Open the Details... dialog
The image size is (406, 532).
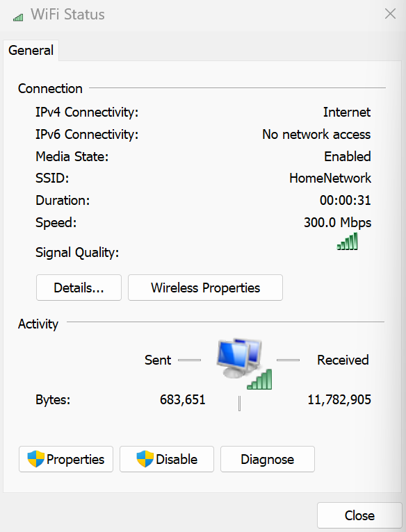click(x=79, y=288)
